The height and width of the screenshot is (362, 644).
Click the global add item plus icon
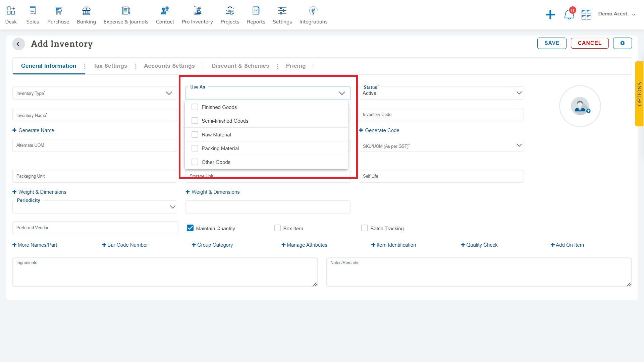click(x=550, y=14)
